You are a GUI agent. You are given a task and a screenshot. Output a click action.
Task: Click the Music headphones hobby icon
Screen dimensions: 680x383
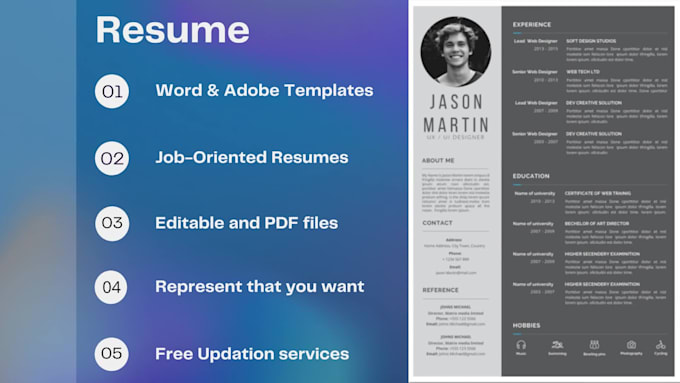point(521,345)
